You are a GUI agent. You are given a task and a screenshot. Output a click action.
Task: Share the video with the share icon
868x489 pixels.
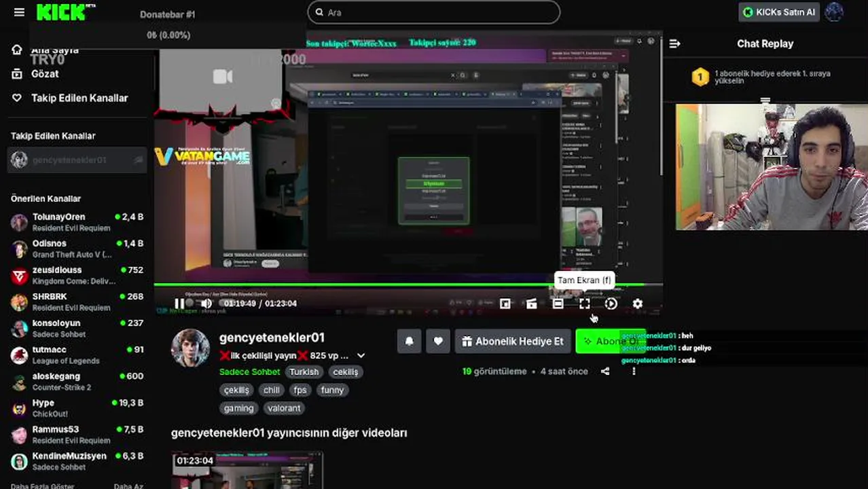605,372
